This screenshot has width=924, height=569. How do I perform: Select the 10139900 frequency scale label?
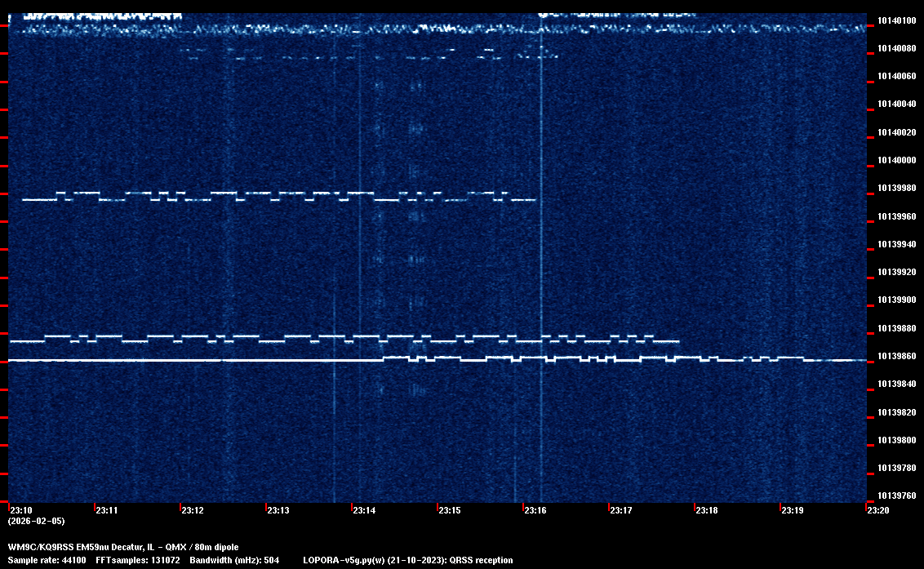pyautogui.click(x=896, y=300)
